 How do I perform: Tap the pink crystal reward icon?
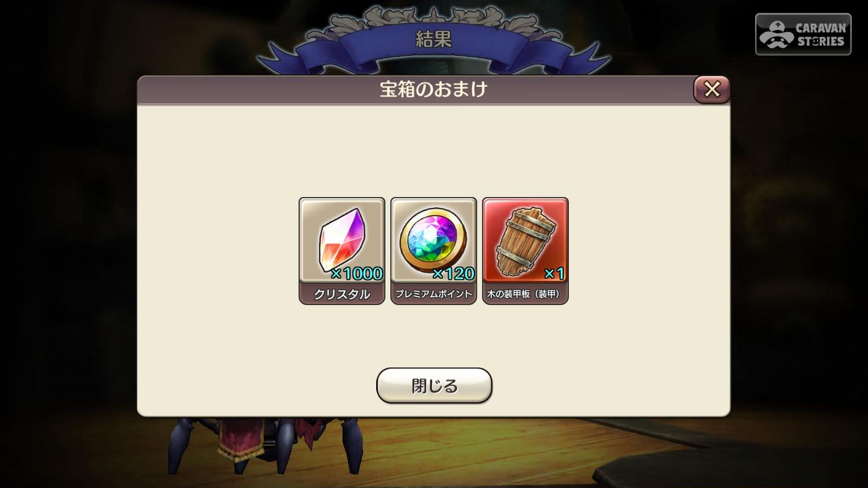[341, 241]
